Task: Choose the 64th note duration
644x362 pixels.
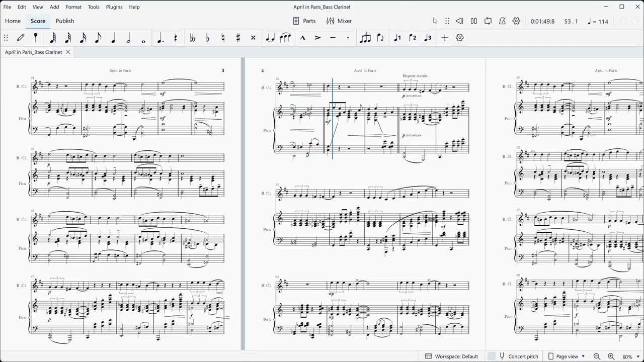Action: point(53,38)
